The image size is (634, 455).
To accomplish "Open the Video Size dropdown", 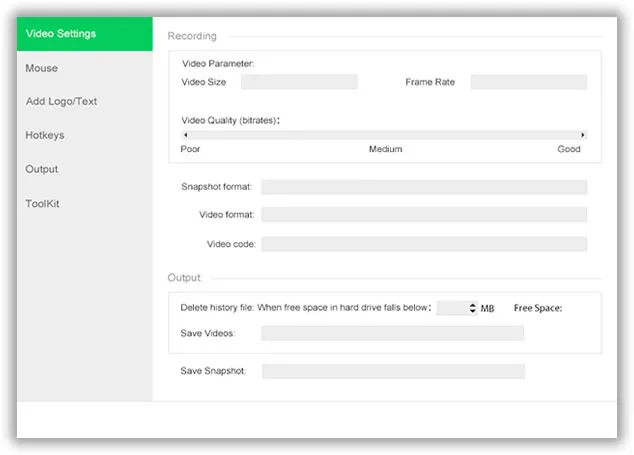I will [x=299, y=82].
